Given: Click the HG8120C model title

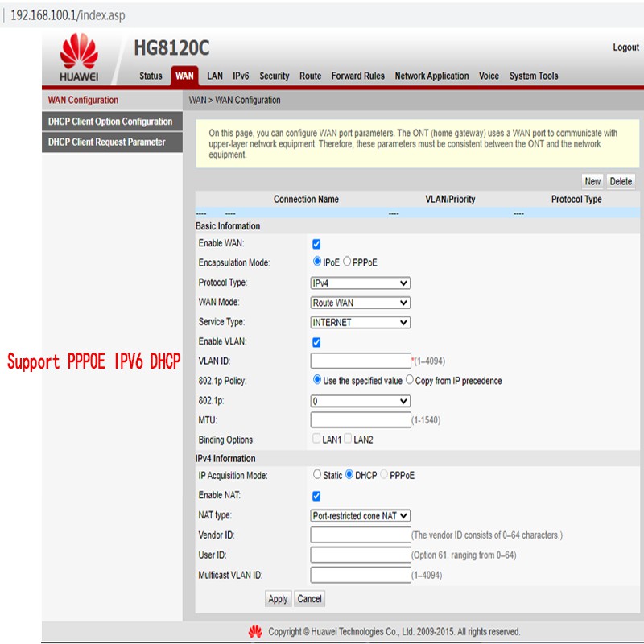Looking at the screenshot, I should click(171, 48).
